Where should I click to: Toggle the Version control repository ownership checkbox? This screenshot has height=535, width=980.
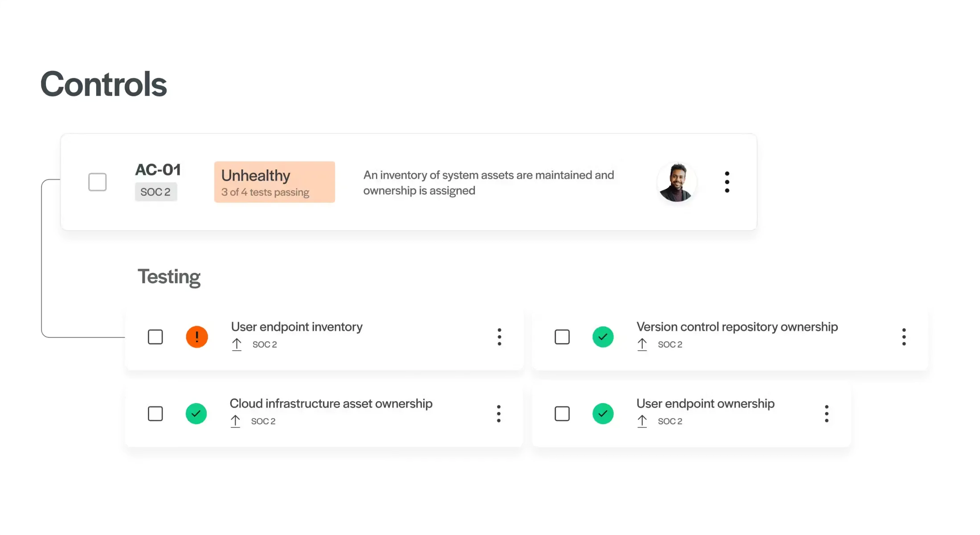[562, 337]
